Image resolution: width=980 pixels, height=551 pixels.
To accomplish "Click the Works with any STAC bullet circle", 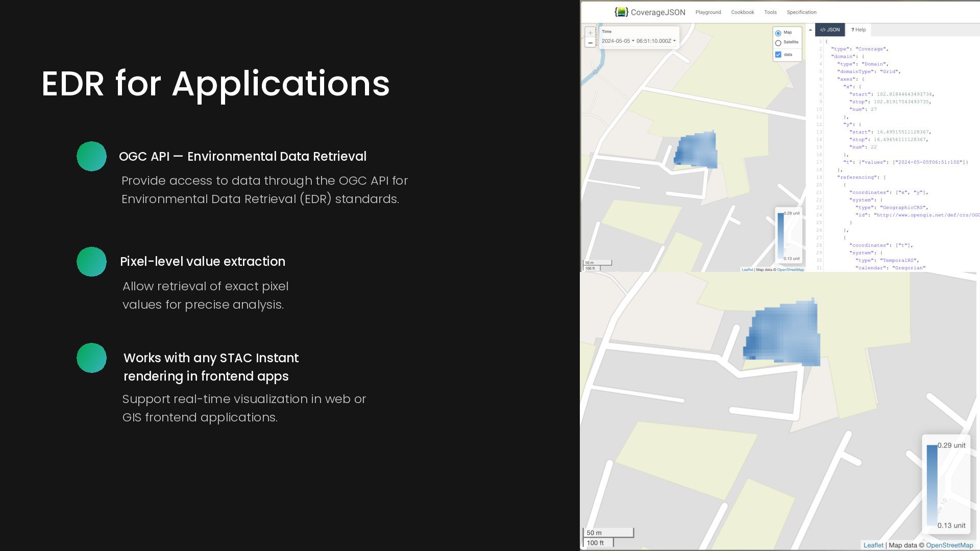I will point(91,358).
